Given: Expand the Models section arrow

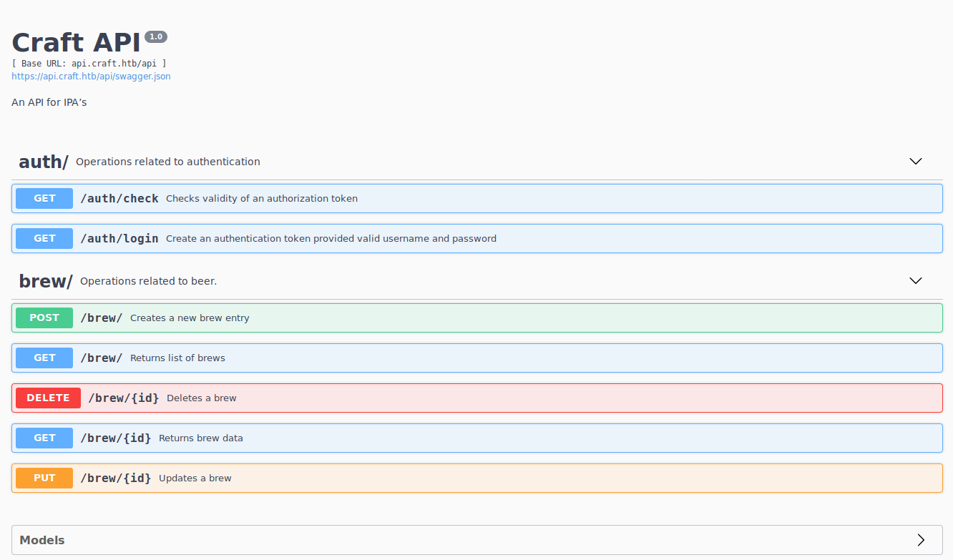Looking at the screenshot, I should 921,540.
